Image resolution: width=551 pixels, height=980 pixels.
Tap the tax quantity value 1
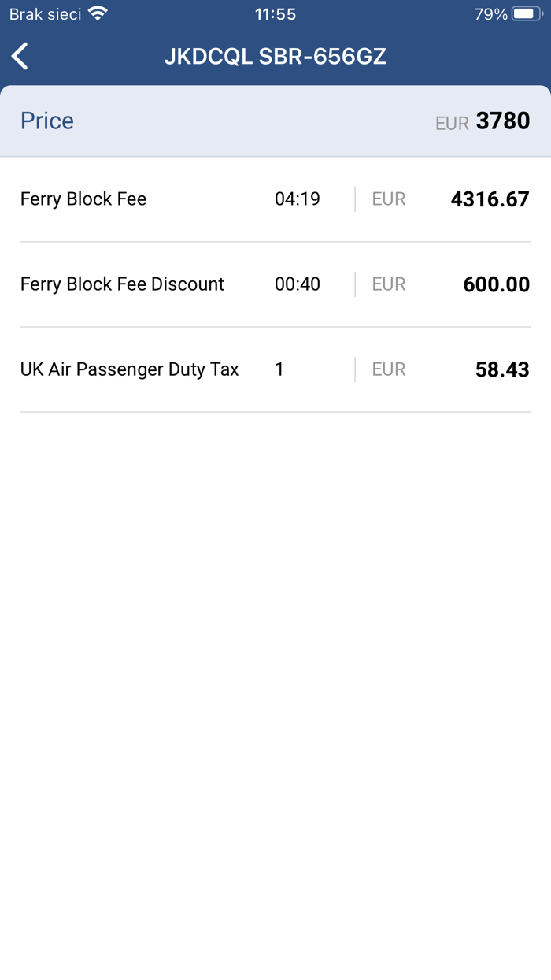pos(279,369)
